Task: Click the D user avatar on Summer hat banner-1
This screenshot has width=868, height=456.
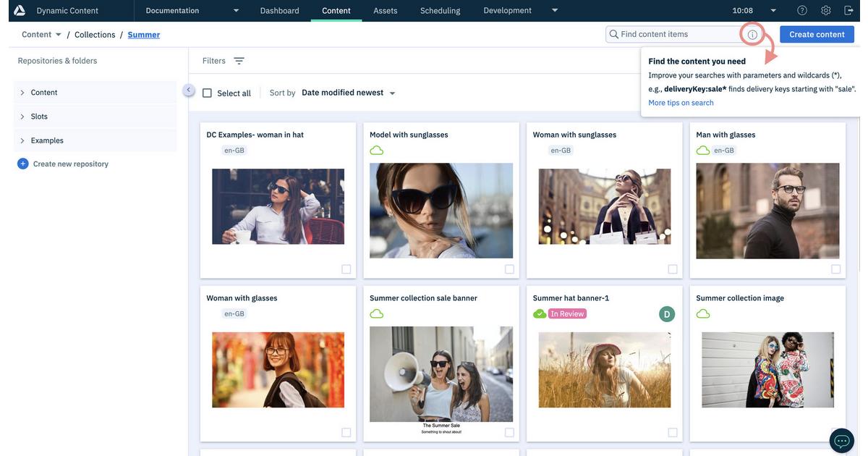Action: pos(667,314)
